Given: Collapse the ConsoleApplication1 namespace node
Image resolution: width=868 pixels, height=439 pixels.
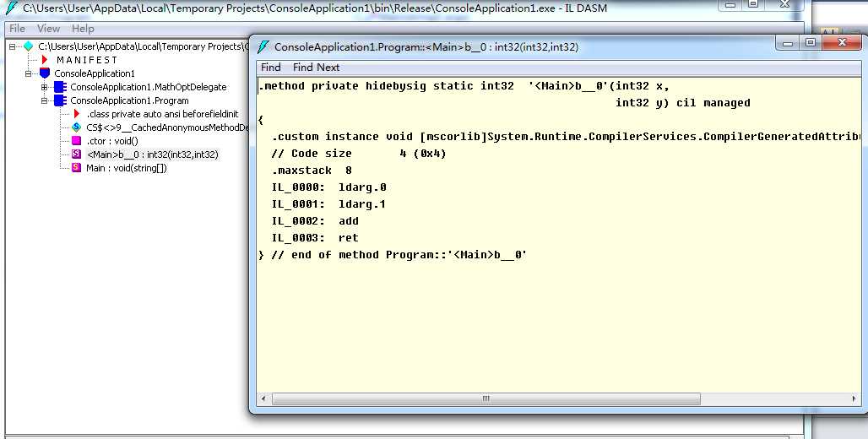Looking at the screenshot, I should pos(28,73).
